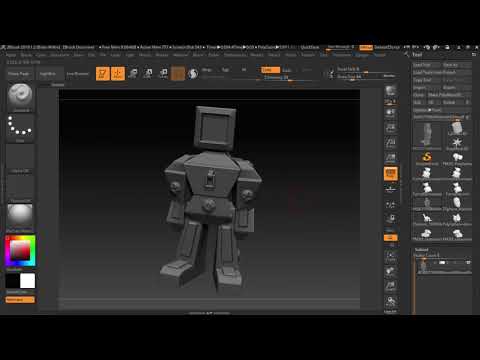Select the PolyMesh3D star tool icon
This screenshot has height=360, width=480.
pyautogui.click(x=457, y=143)
